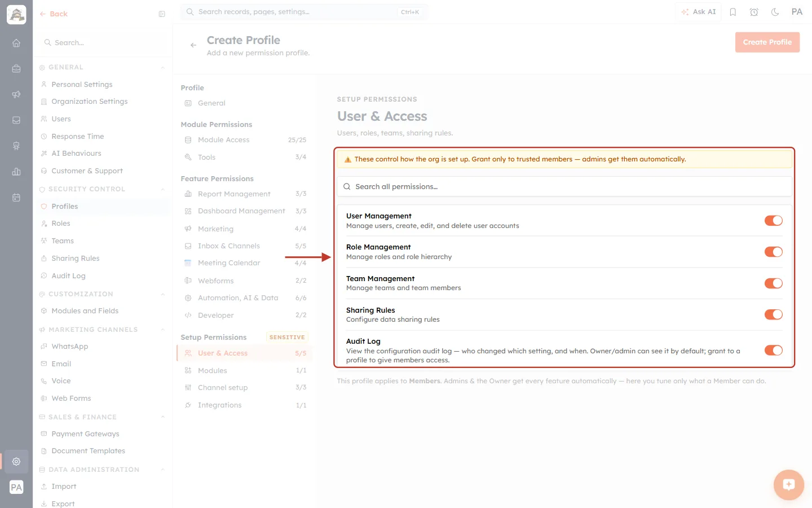Collapse the Sales & Finance section chevron
This screenshot has height=508, width=812.
(163, 418)
